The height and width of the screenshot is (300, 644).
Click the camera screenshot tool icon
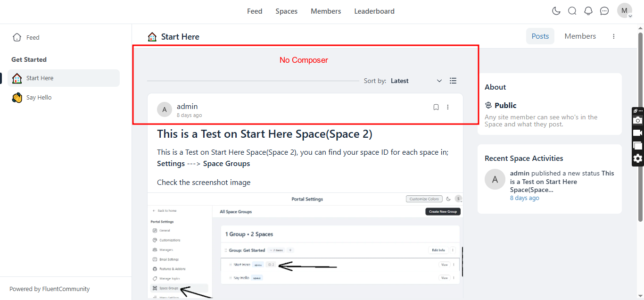click(x=638, y=120)
